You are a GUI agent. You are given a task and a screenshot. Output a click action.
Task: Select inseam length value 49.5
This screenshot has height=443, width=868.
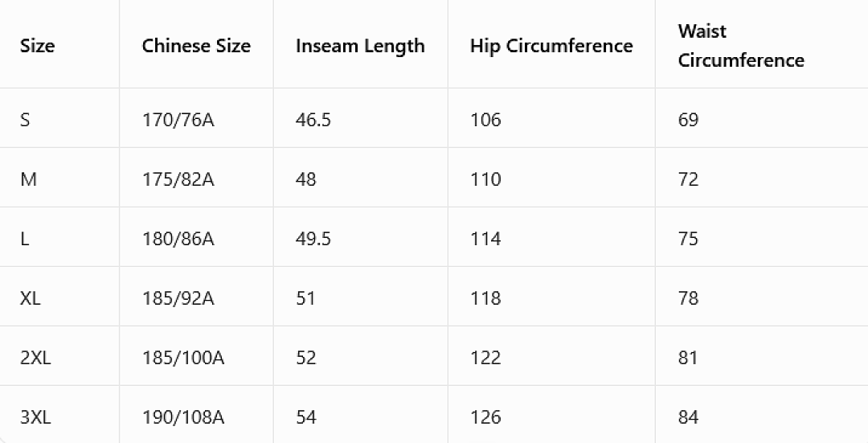click(x=313, y=239)
